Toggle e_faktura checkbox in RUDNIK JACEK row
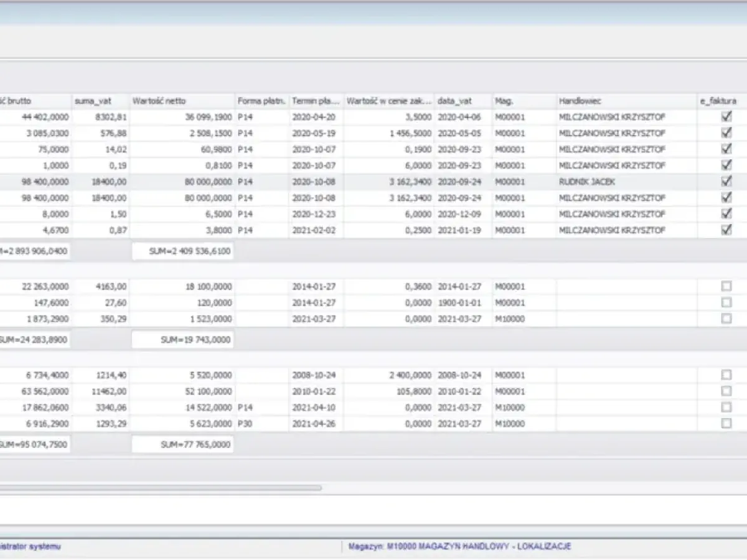 pyautogui.click(x=726, y=181)
